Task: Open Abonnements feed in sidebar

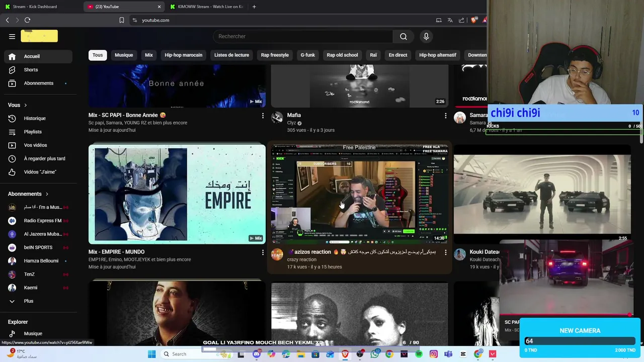Action: click(x=38, y=83)
